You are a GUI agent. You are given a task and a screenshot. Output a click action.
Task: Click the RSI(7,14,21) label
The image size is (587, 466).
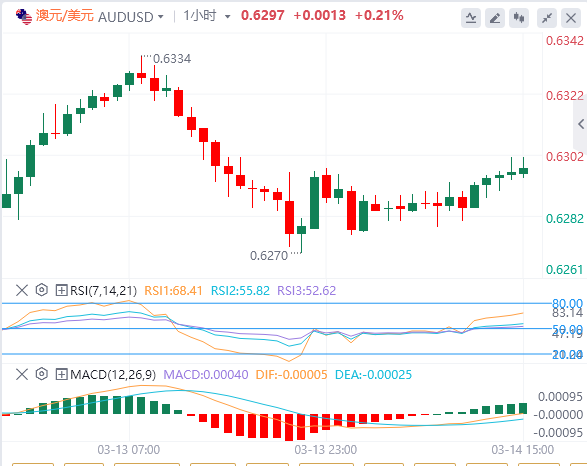pos(104,290)
